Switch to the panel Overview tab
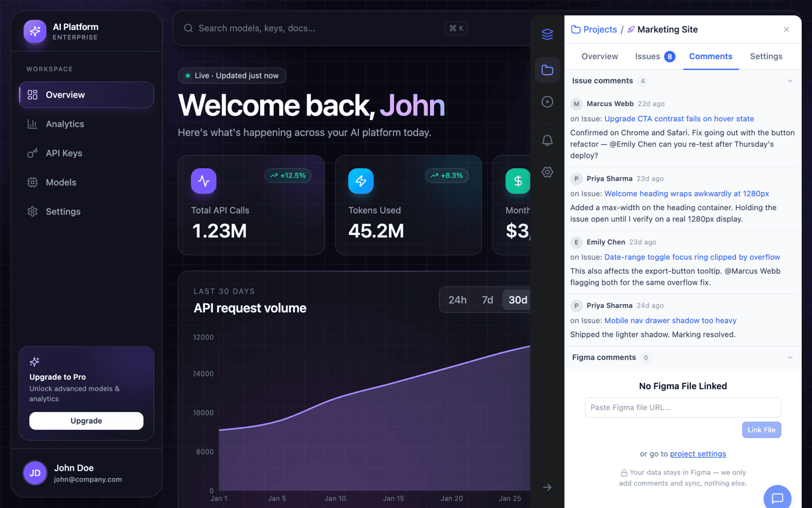Image resolution: width=812 pixels, height=508 pixels. [x=599, y=57]
